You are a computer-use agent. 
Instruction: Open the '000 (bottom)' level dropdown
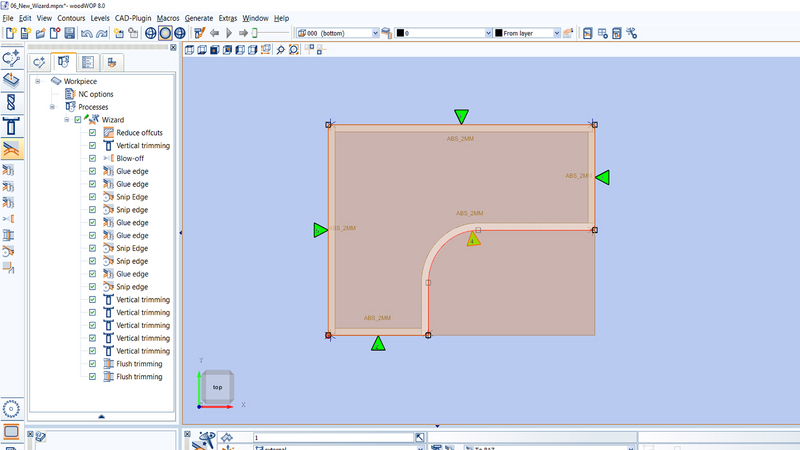click(375, 33)
